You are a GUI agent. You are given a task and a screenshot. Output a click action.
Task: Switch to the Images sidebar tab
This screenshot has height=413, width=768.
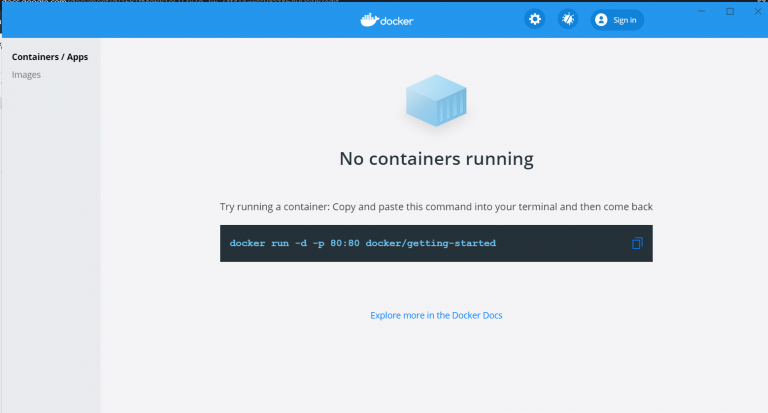coord(26,74)
